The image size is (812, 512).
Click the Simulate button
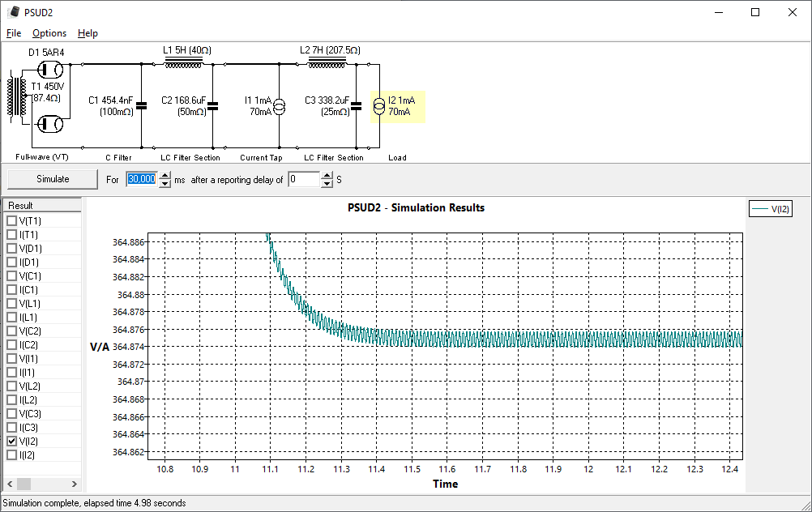click(53, 179)
